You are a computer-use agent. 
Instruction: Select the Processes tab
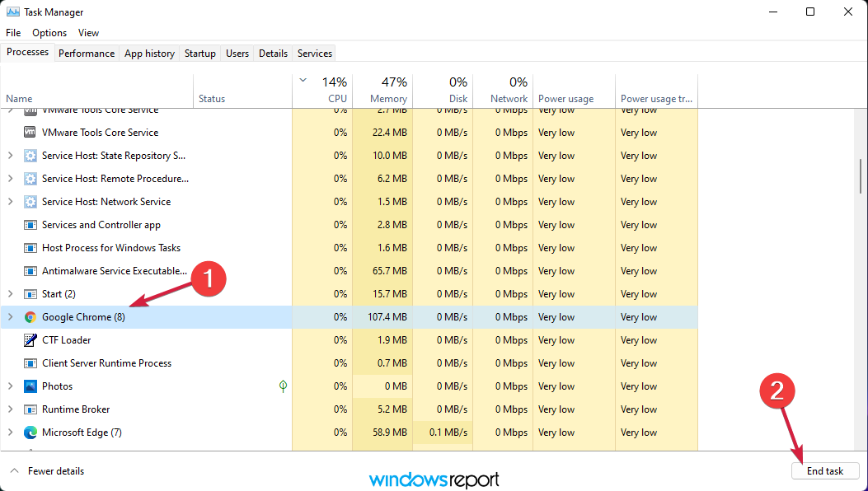28,52
